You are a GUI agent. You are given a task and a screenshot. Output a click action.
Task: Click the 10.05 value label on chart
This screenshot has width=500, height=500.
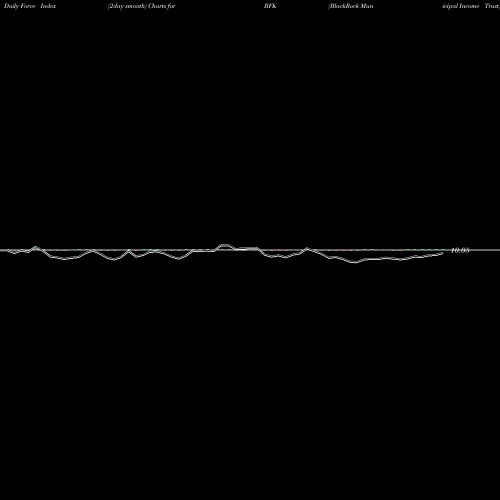[x=460, y=250]
